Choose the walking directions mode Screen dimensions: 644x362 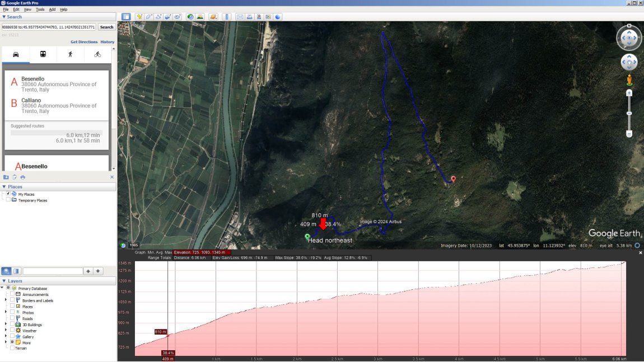(71, 54)
